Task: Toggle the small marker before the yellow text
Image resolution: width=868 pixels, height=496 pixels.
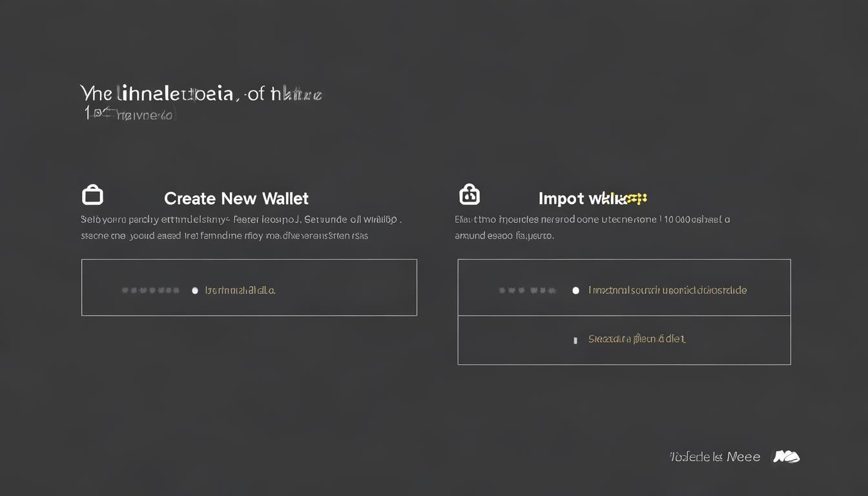Action: tap(575, 340)
